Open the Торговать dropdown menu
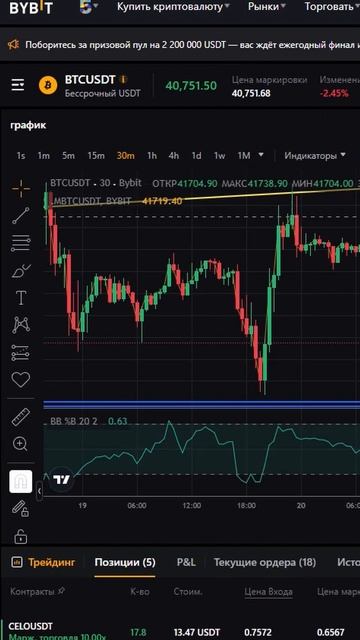The width and height of the screenshot is (360, 640). tap(332, 7)
